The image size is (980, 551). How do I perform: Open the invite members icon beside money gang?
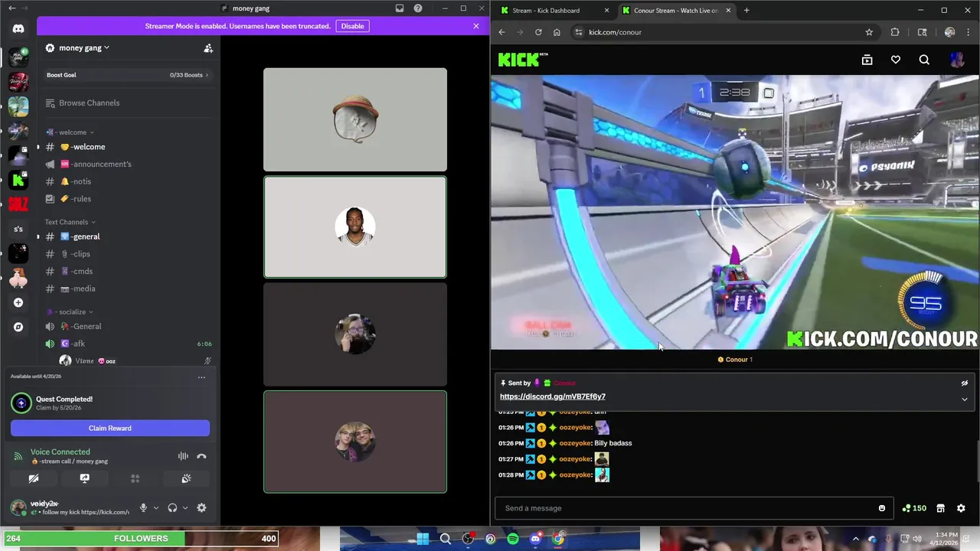207,47
